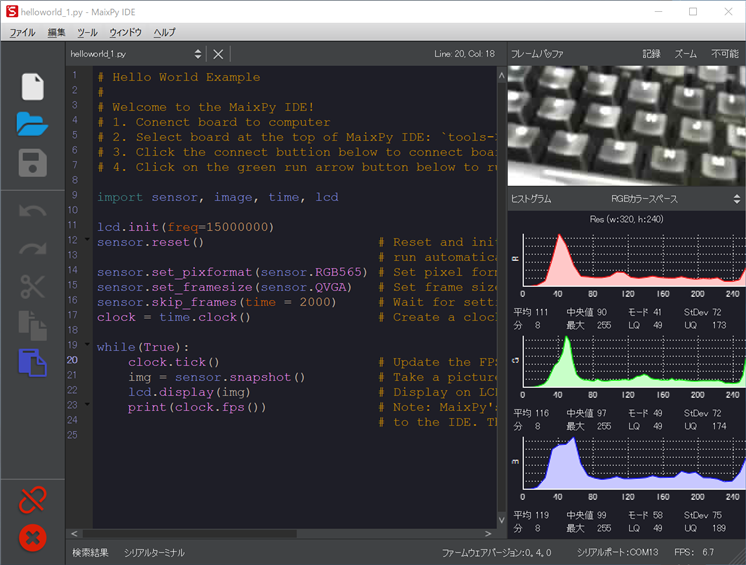
Task: Click the New File icon in sidebar
Action: pyautogui.click(x=32, y=86)
